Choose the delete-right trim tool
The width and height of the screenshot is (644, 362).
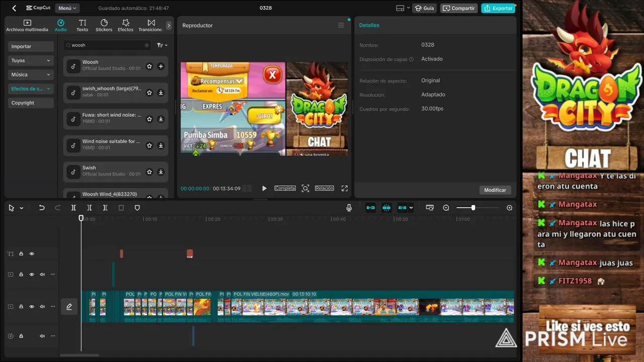[105, 208]
